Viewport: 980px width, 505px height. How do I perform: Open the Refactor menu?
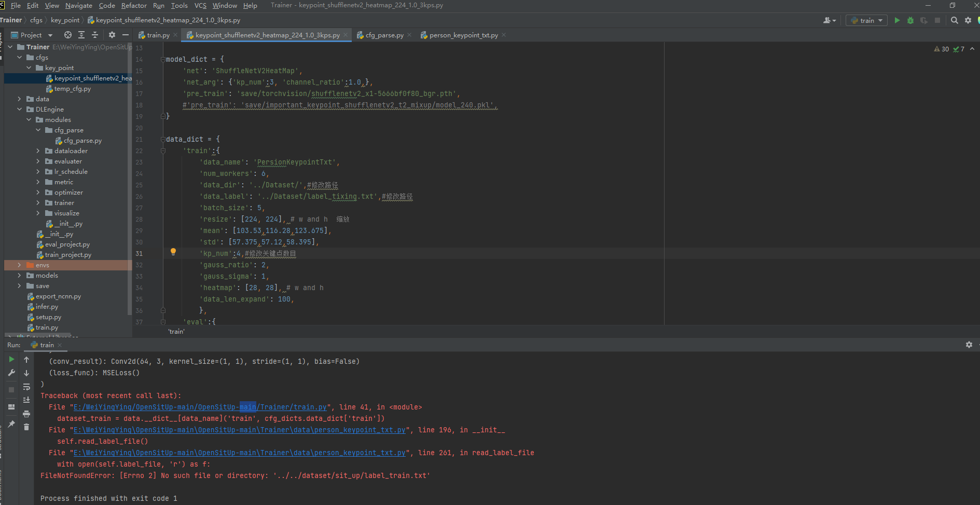coord(134,5)
